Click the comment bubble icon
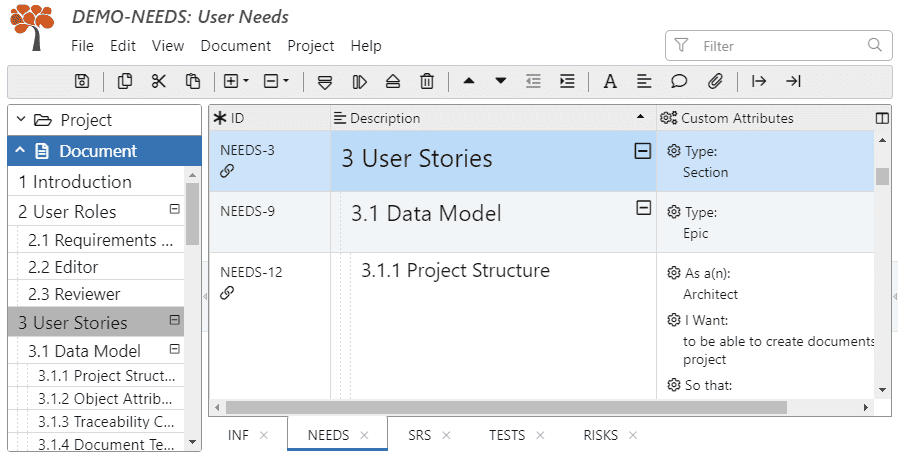The image size is (902, 456). (679, 81)
